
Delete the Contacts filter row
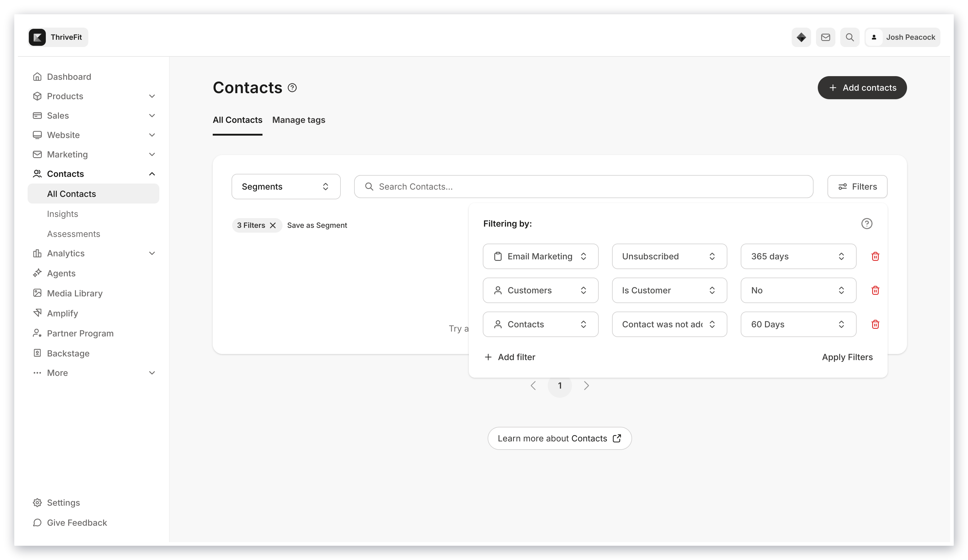875,324
